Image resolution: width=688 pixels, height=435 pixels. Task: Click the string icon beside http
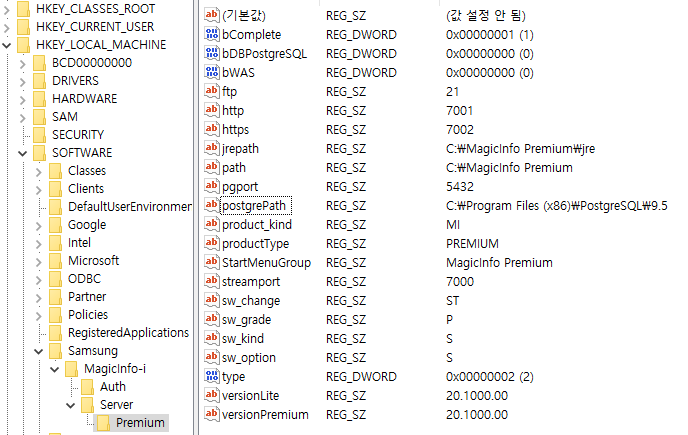(x=211, y=110)
